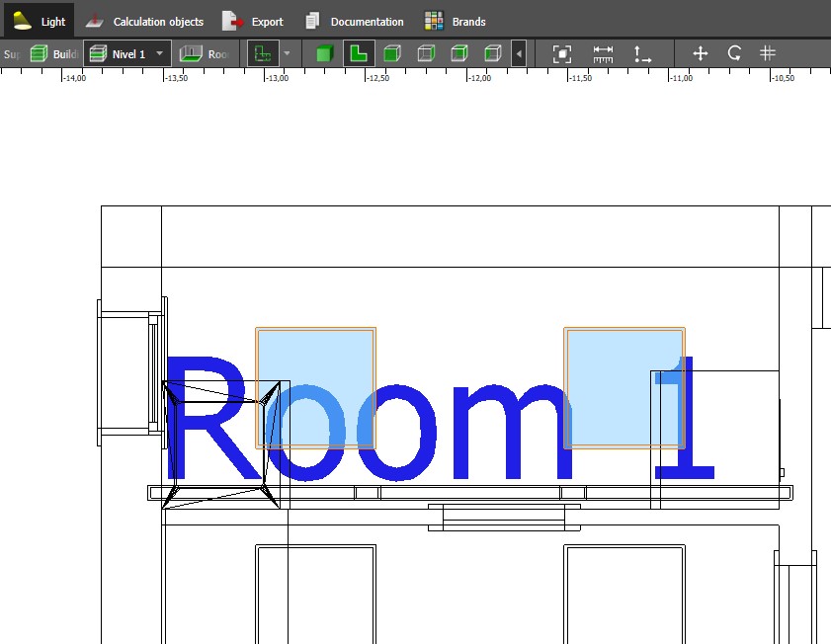This screenshot has height=644, width=831.
Task: Toggle the active floor plan view button
Action: (358, 54)
